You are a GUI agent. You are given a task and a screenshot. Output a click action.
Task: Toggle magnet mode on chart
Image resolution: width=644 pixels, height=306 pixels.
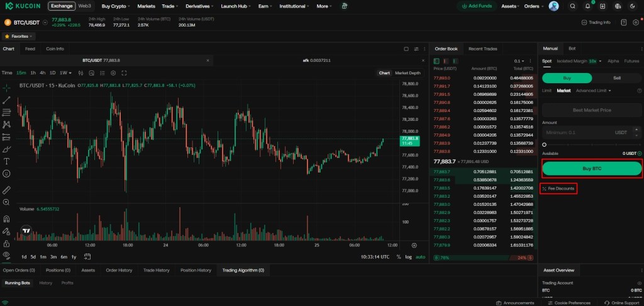coord(6,219)
